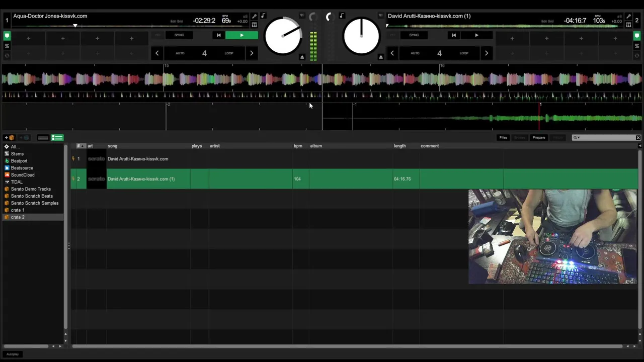The image size is (644, 362).
Task: Open beatgrid editor icon on deck 2
Action: pyautogui.click(x=628, y=25)
